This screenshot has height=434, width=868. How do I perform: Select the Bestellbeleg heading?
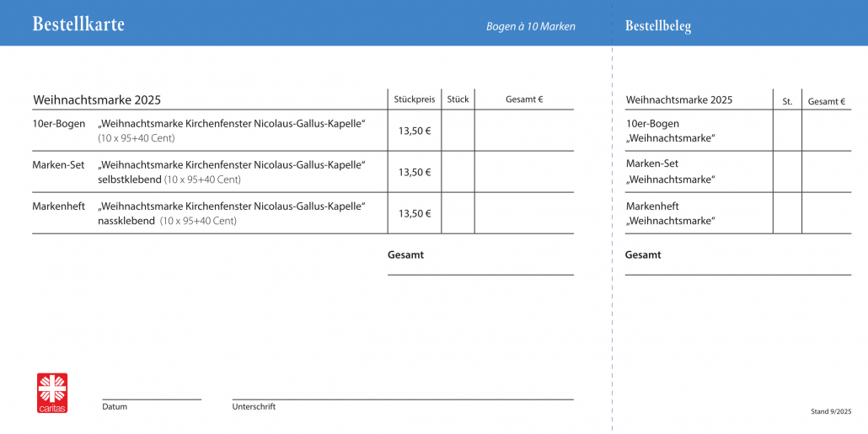(658, 26)
